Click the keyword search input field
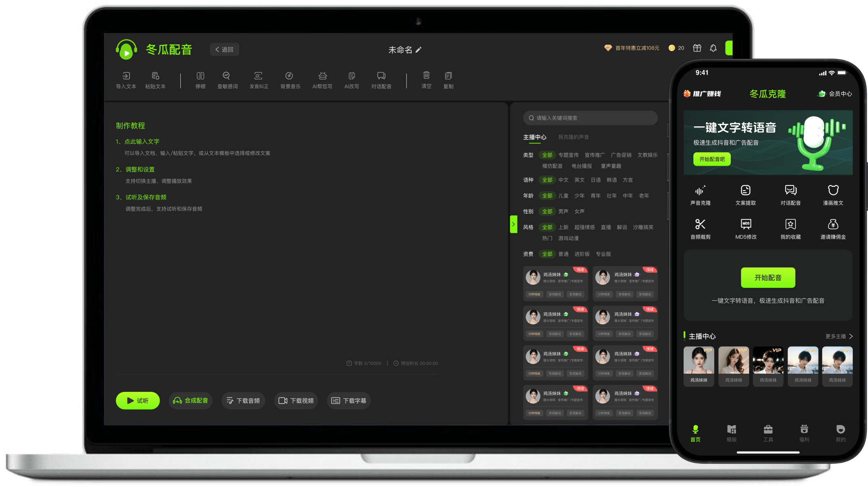 click(x=590, y=118)
